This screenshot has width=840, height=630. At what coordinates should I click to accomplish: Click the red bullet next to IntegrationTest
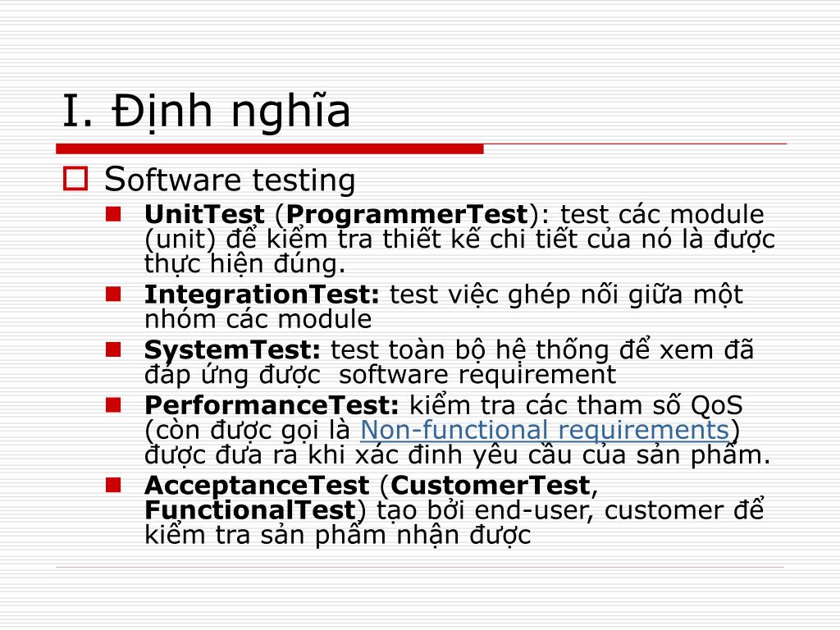113,294
